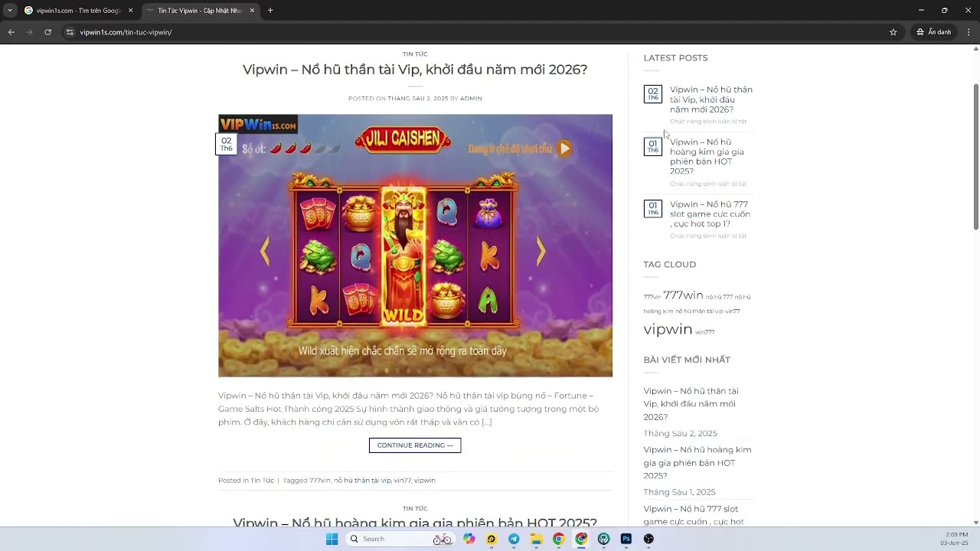Bookmark this page with the star icon
Viewport: 980px width, 551px height.
click(x=893, y=32)
